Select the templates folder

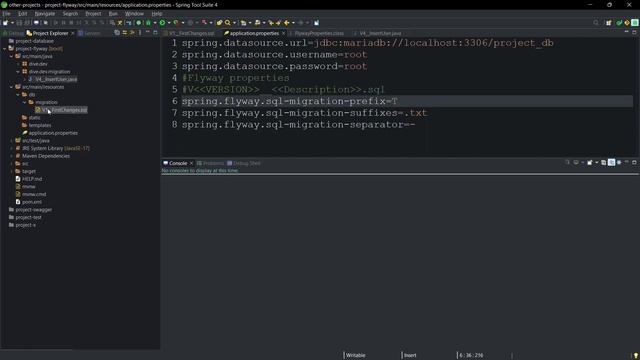click(40, 125)
